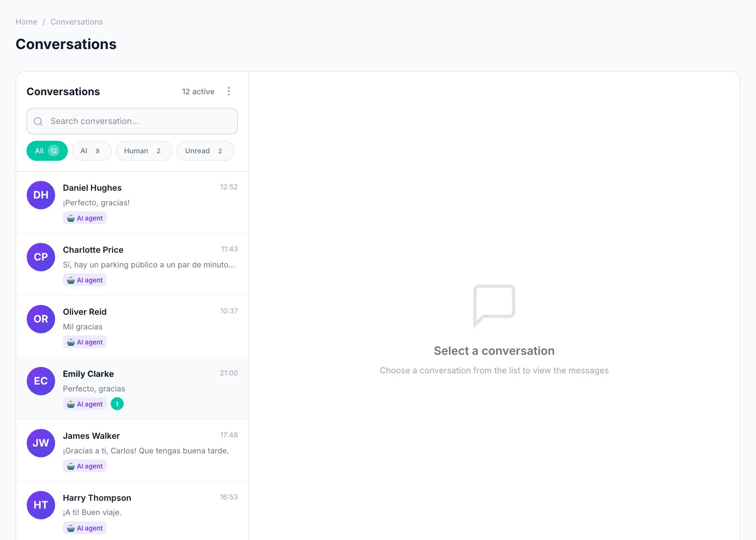Click the DH avatar for Daniel Hughes
Screen dimensions: 756x540
pos(41,195)
